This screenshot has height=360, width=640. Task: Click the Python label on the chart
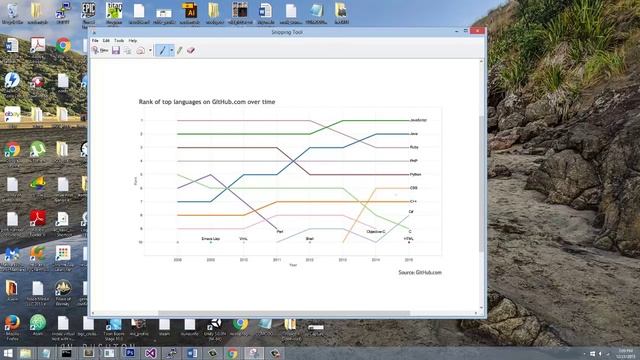pos(416,174)
